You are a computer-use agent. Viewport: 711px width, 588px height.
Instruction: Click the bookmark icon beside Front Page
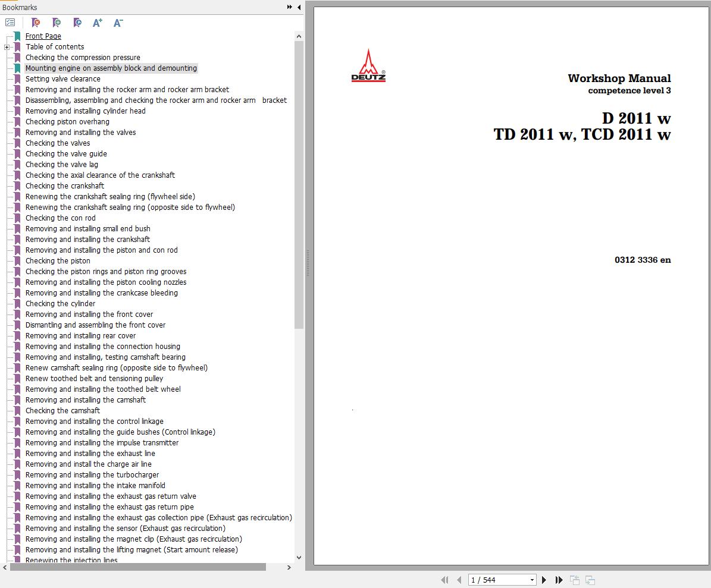(17, 36)
